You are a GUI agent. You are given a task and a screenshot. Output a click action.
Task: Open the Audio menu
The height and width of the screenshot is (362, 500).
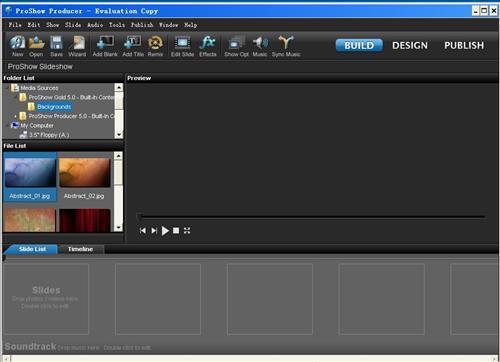coord(95,25)
